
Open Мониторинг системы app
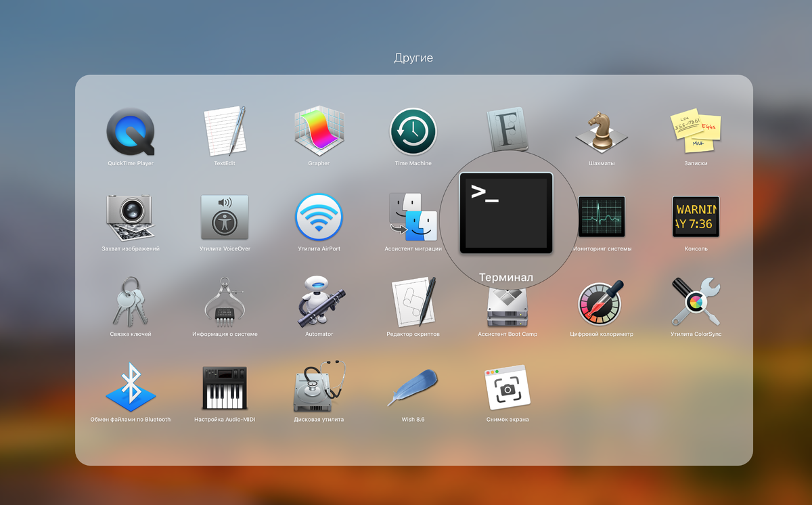coord(602,217)
